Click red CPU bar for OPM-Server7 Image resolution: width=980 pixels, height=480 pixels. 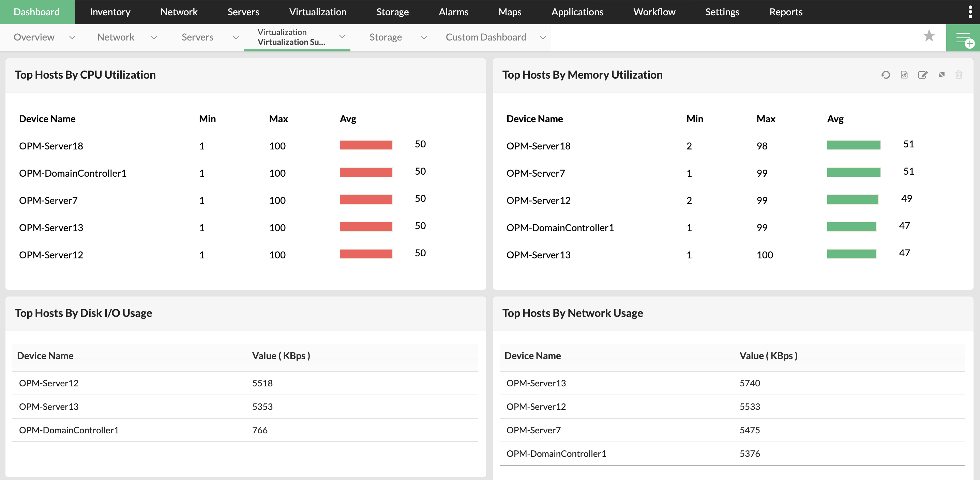coord(366,199)
